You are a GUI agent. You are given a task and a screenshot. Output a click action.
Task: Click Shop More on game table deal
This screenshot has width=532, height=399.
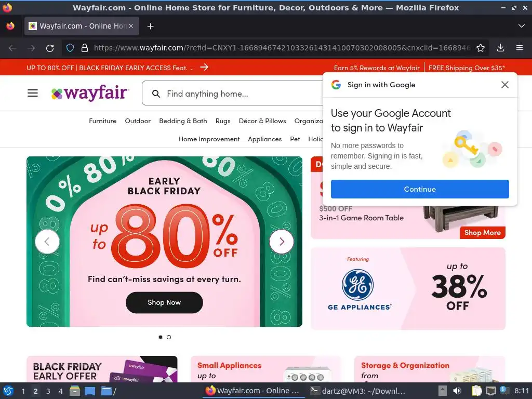483,232
